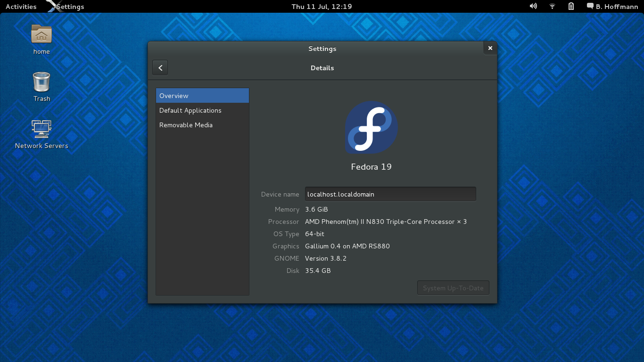Open the Activities overview
Viewport: 644px width, 362px height.
tap(21, 6)
